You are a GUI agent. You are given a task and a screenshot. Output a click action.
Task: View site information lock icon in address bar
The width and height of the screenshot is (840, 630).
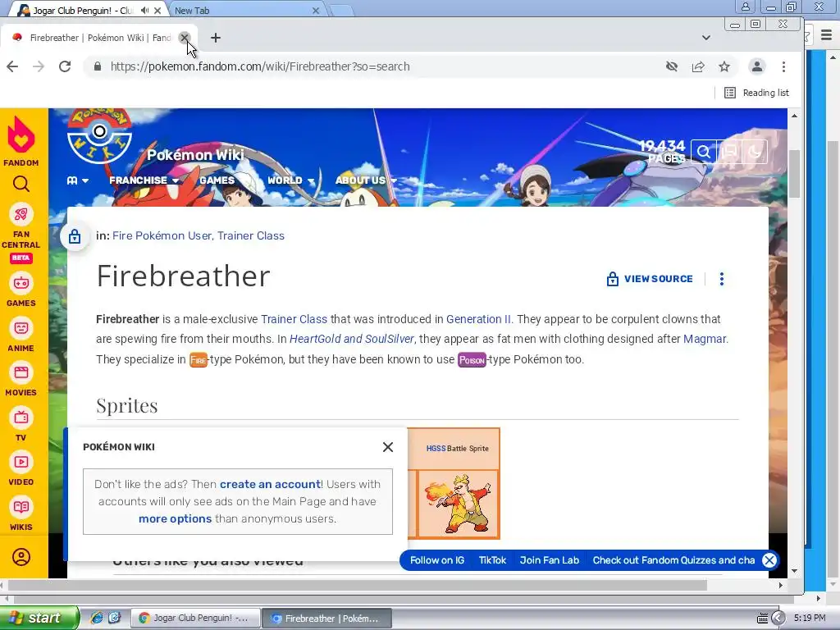[x=97, y=66]
